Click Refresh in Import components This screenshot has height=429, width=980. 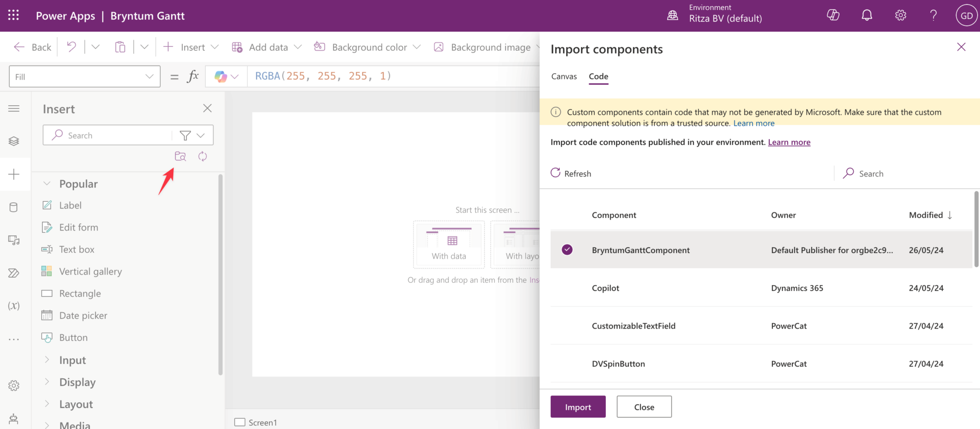pyautogui.click(x=571, y=173)
